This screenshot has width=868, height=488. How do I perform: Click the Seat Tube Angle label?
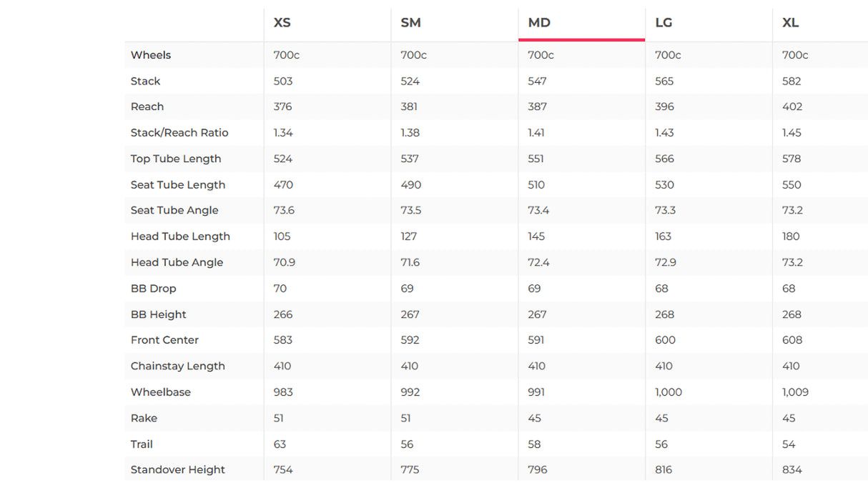point(174,210)
